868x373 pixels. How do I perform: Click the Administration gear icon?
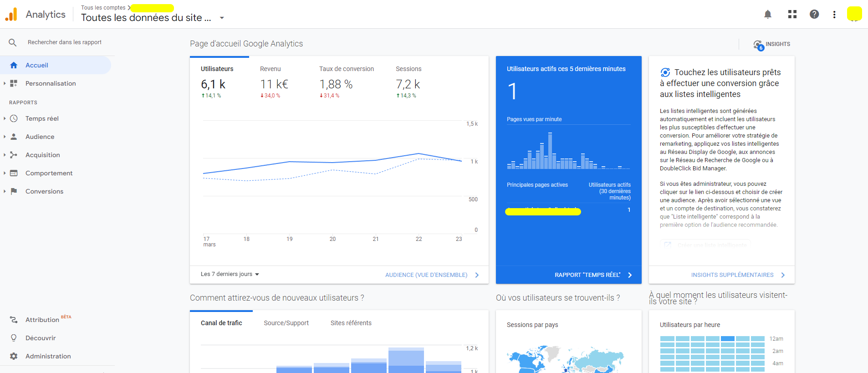coord(14,356)
